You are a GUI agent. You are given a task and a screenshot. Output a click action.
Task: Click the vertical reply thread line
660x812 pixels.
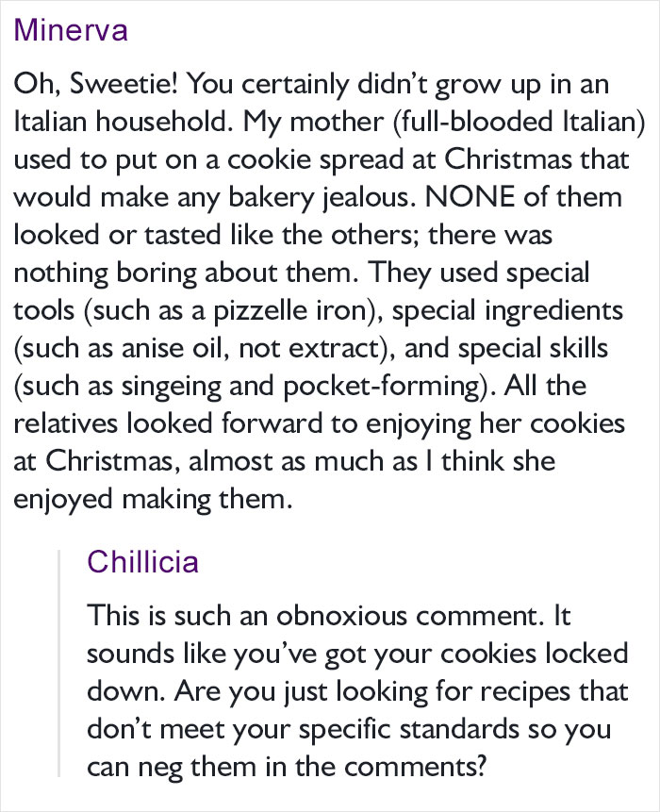pyautogui.click(x=58, y=663)
